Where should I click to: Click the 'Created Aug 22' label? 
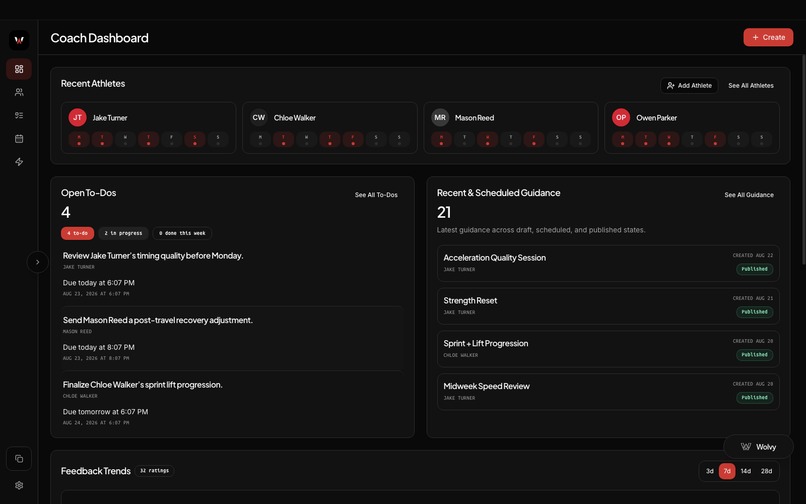753,255
